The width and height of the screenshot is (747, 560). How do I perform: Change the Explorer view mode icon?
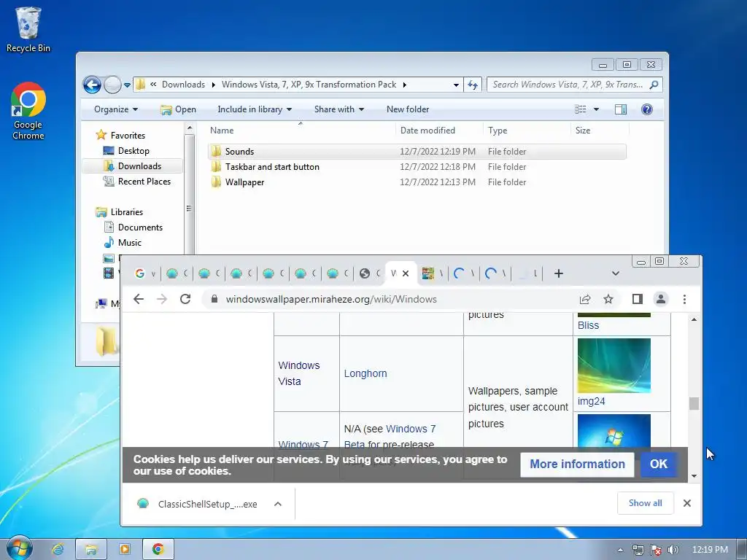(580, 109)
